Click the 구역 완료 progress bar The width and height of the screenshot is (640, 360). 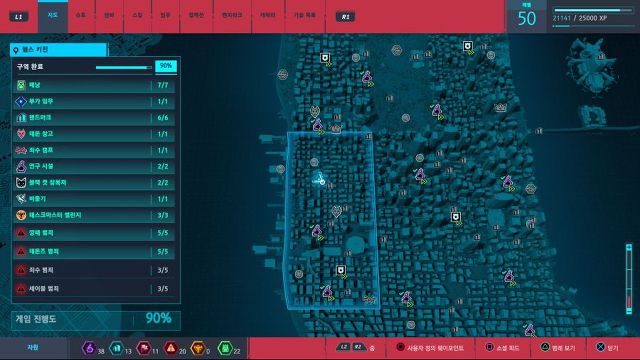tap(124, 67)
